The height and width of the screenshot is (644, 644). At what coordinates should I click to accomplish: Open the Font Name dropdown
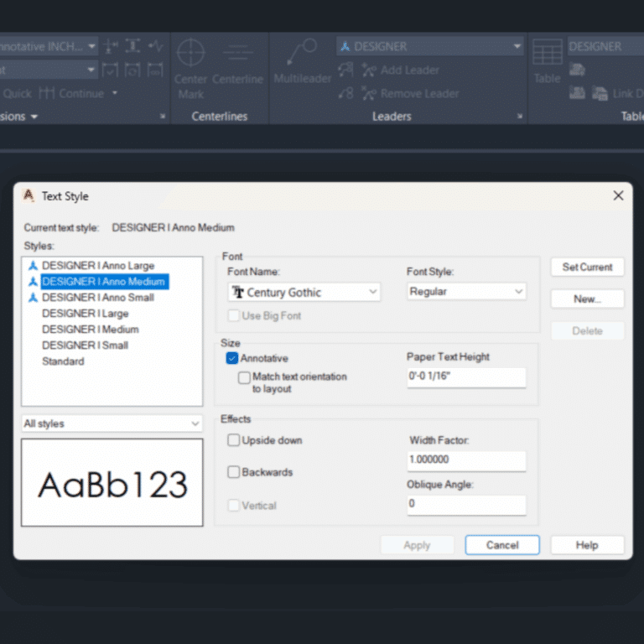point(304,292)
